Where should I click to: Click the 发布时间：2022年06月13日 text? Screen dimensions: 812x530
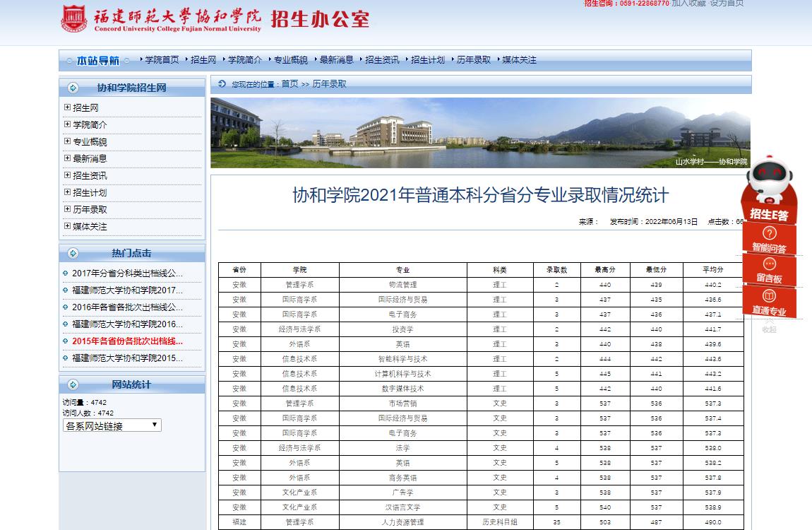click(x=654, y=222)
